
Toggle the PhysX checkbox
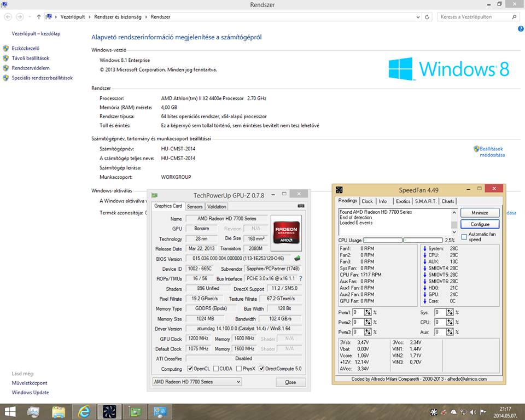(239, 369)
